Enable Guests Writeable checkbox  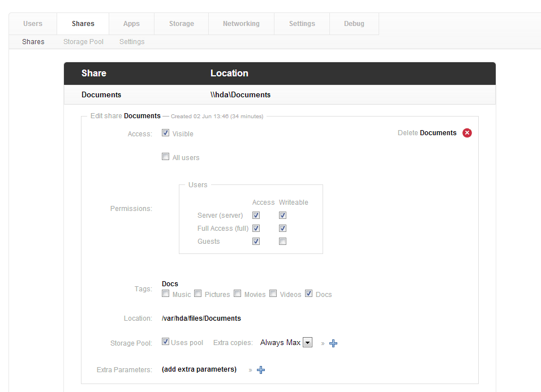pos(282,242)
